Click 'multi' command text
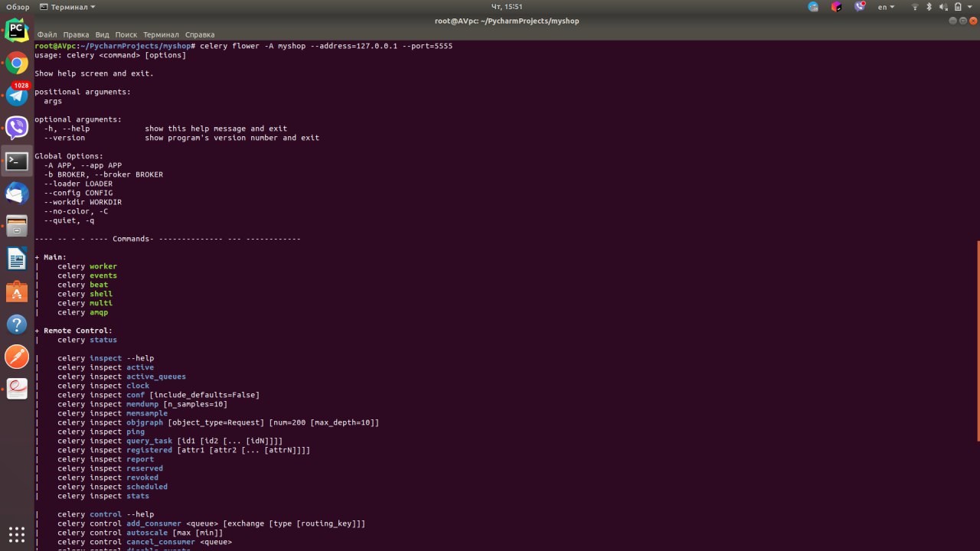 [101, 303]
